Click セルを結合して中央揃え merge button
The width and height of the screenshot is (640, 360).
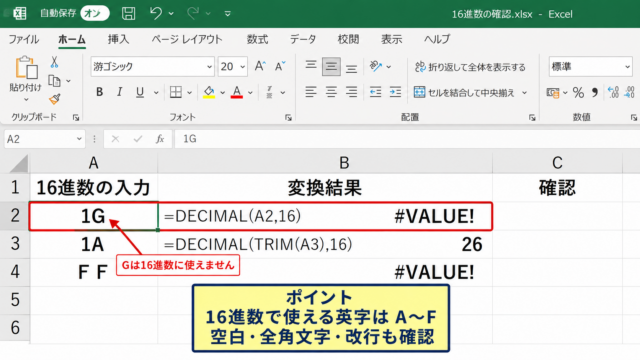click(464, 93)
